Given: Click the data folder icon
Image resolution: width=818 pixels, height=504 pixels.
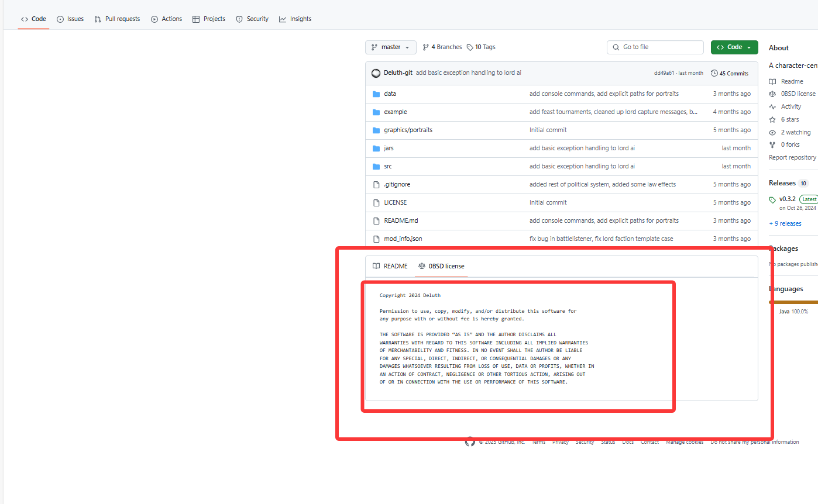Looking at the screenshot, I should [376, 94].
